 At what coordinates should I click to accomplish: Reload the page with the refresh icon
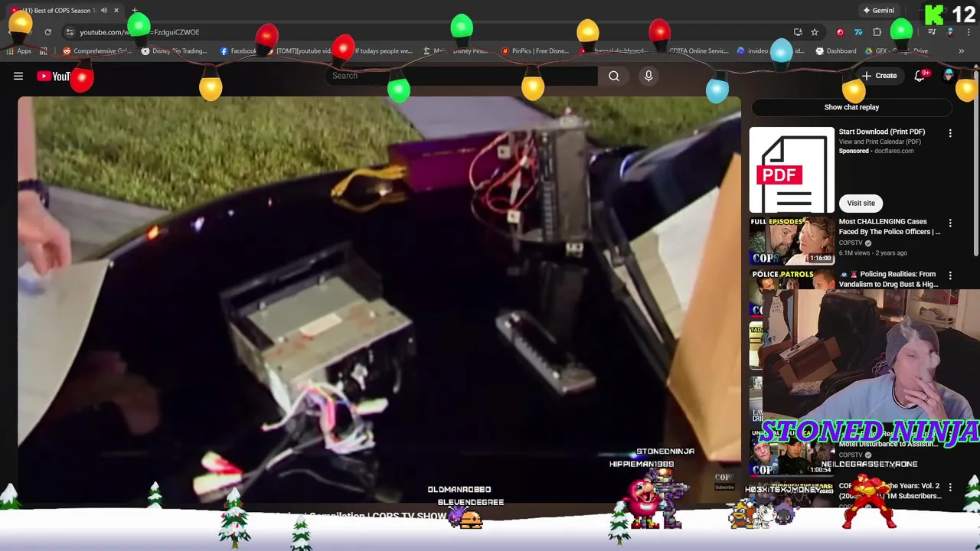[x=47, y=32]
